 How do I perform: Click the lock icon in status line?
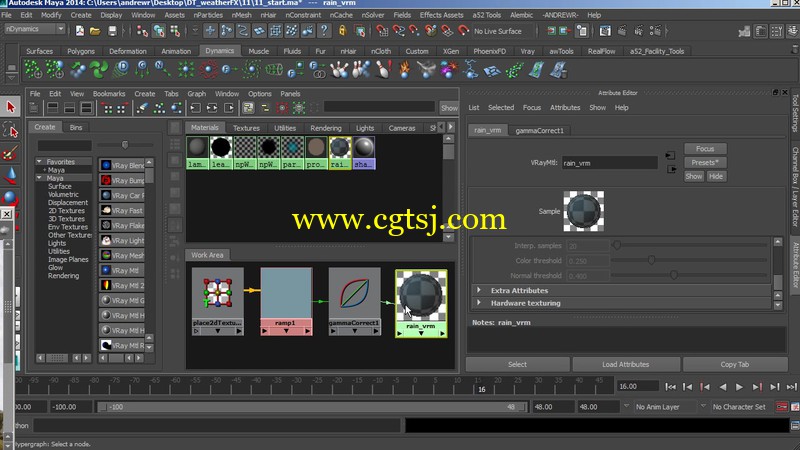(342, 31)
